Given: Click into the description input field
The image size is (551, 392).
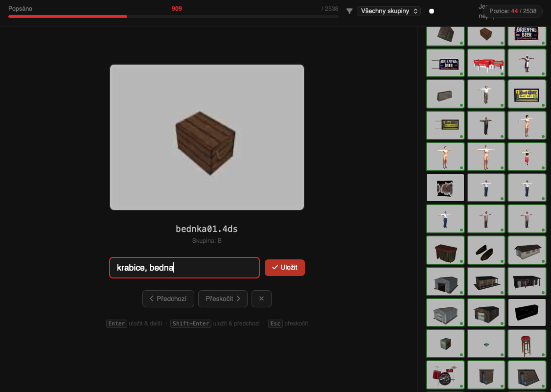Looking at the screenshot, I should 184,268.
